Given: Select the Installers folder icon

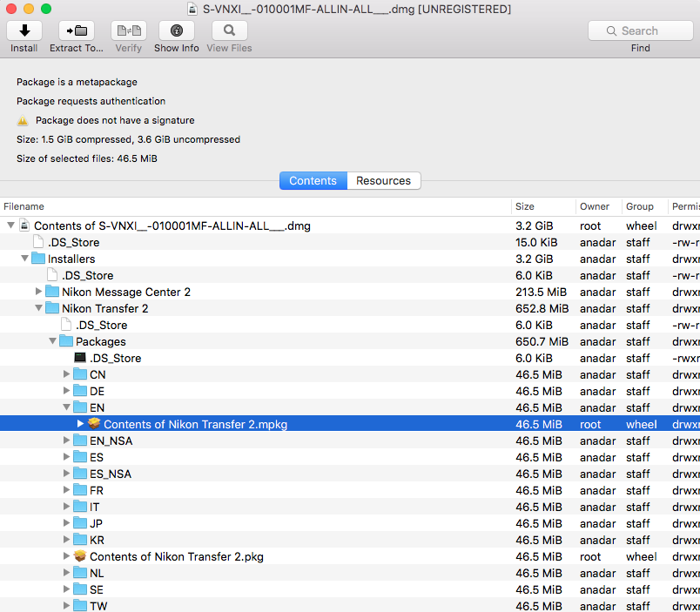Looking at the screenshot, I should 38,259.
